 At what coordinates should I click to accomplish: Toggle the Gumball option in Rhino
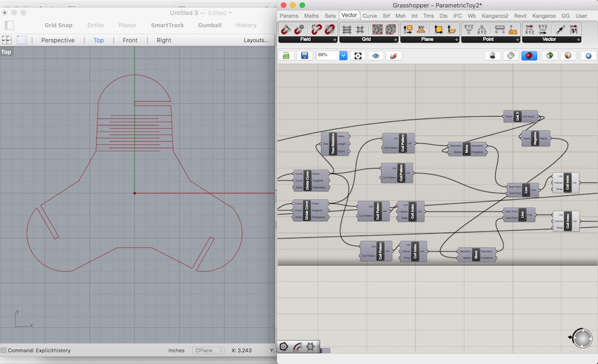(x=210, y=25)
